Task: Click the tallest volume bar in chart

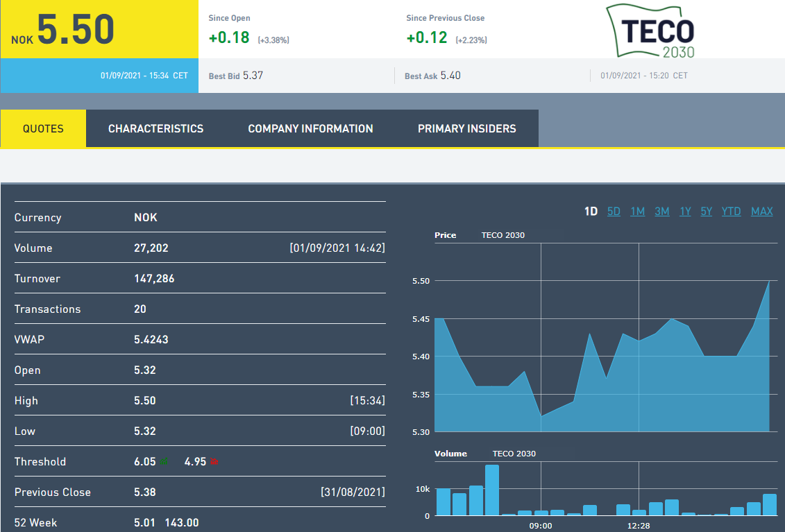Action: tap(491, 490)
